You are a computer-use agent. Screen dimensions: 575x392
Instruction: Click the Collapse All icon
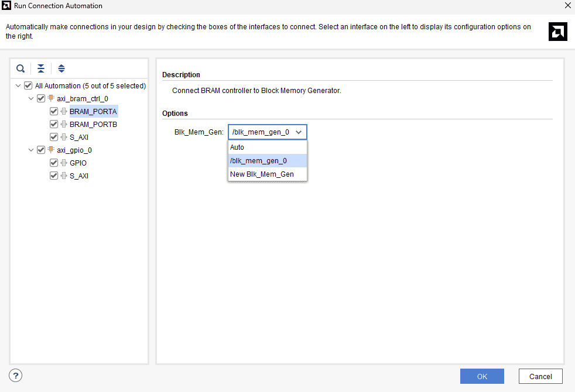pyautogui.click(x=41, y=68)
